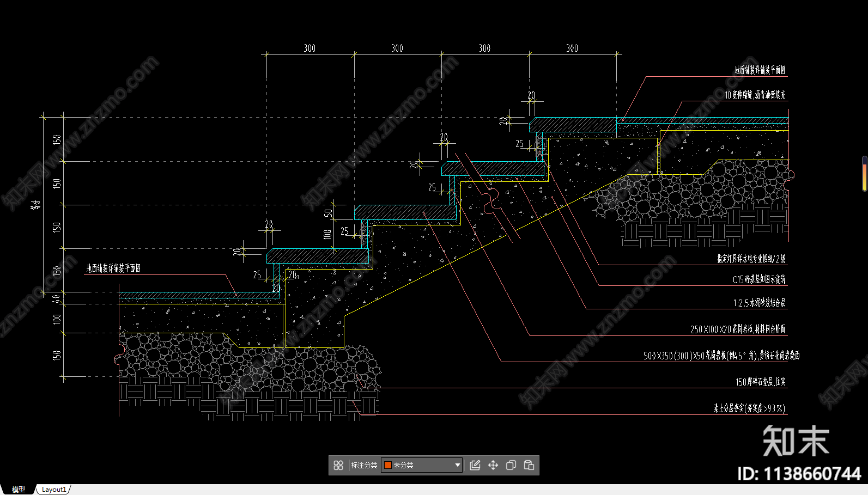Click the edit annotation pencil icon

pos(475,465)
